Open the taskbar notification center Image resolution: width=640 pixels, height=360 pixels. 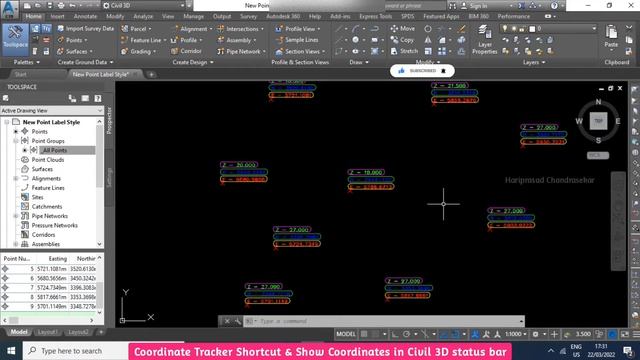(628, 351)
